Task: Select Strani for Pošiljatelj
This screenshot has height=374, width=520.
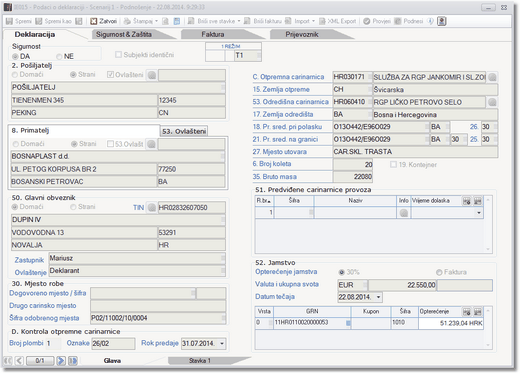Action: click(73, 75)
